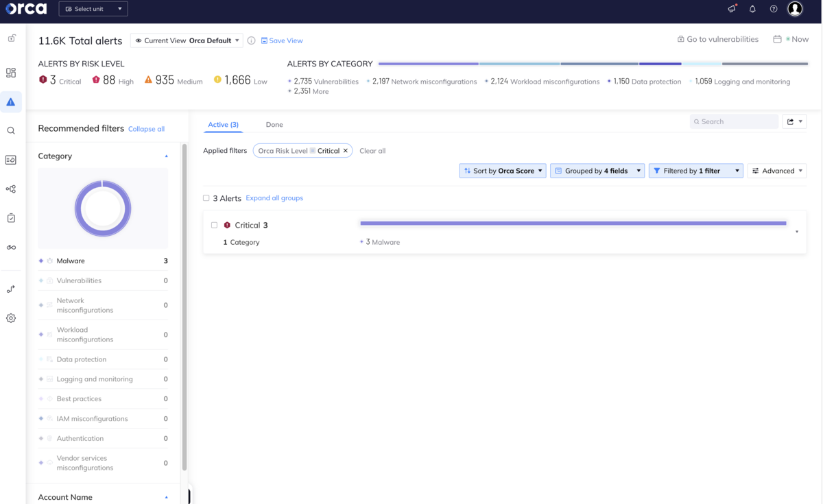Click the Category donut chart
This screenshot has width=823, height=504.
point(103,208)
